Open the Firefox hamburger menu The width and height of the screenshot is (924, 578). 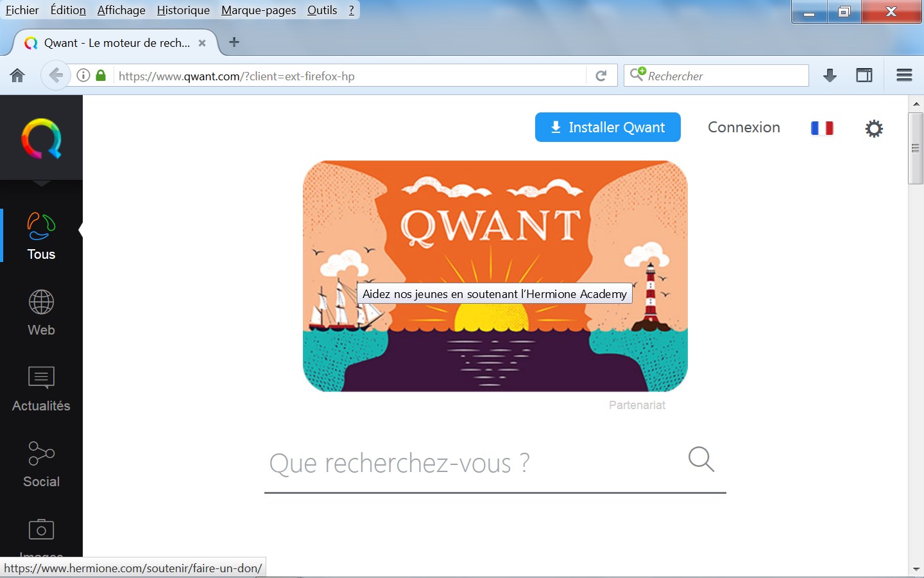(904, 75)
